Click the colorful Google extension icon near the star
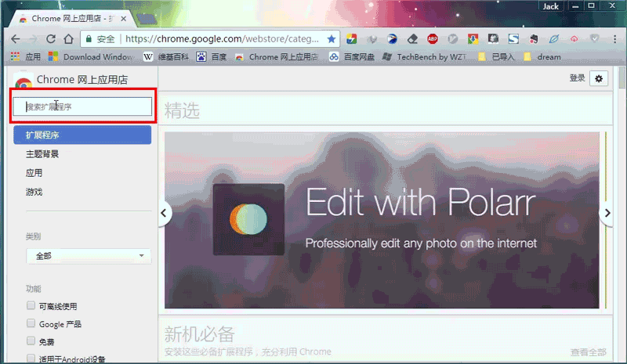This screenshot has height=364, width=627. (x=351, y=39)
